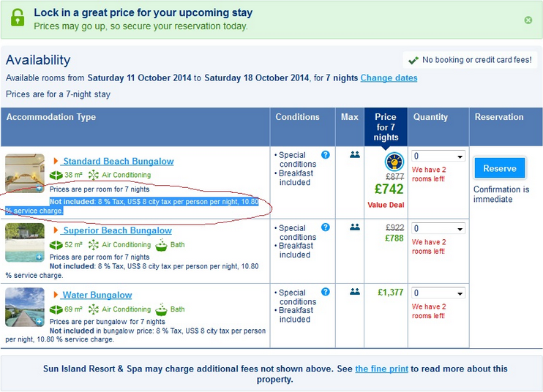This screenshot has height=392, width=543.
Task: Open quantity dropdown for Water Bungalow
Action: 438,293
